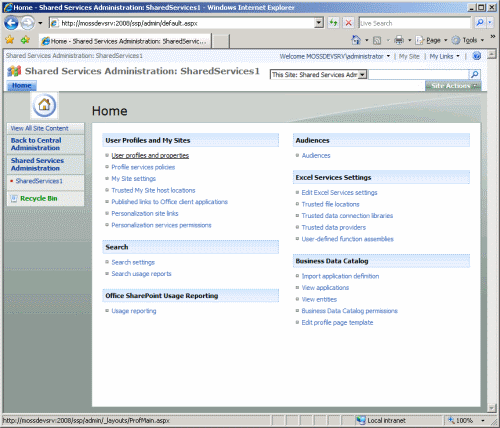500x428 pixels.
Task: Open Usage reporting link
Action: pyautogui.click(x=134, y=311)
